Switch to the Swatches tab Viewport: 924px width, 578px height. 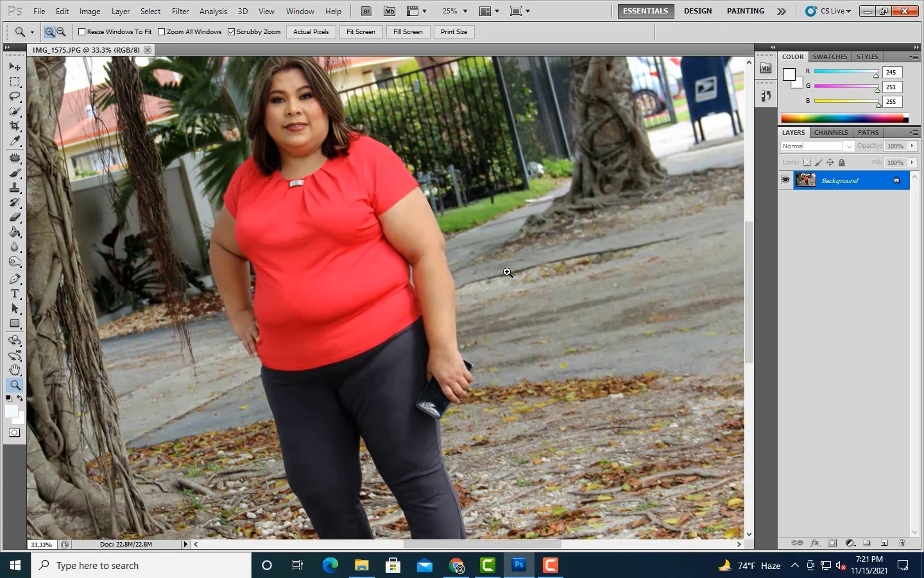830,57
